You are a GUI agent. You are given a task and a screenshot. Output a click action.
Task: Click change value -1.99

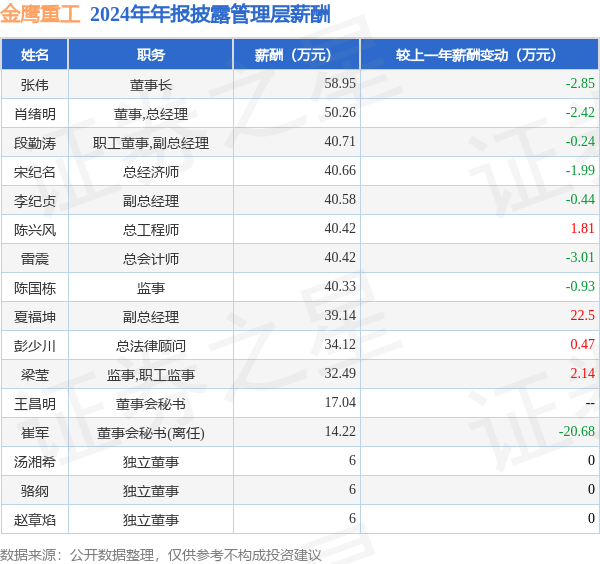tap(580, 171)
